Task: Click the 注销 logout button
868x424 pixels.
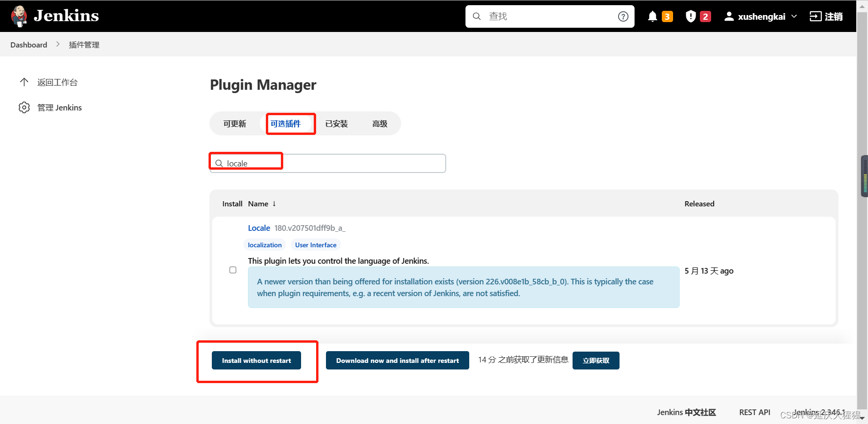Action: click(826, 16)
